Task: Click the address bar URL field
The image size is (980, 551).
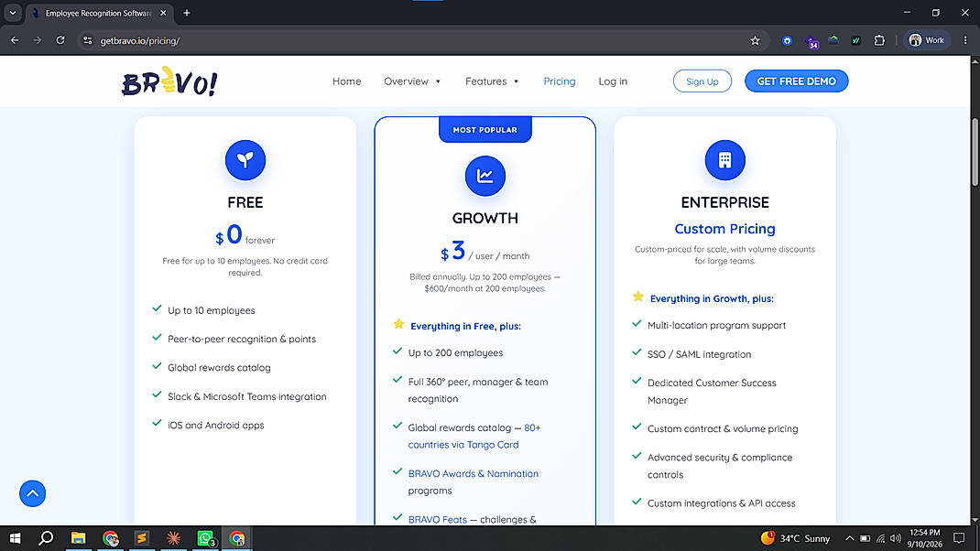Action: tap(419, 40)
